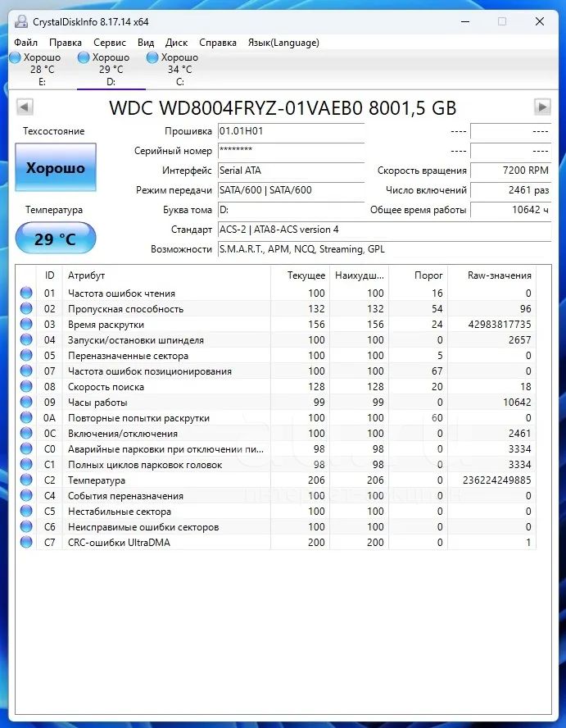This screenshot has height=728, width=566.
Task: Click attribute name CRC-ошибки UltraDMA
Action: tap(119, 542)
